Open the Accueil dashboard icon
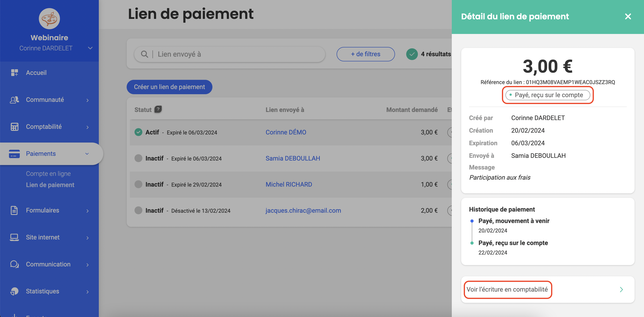This screenshot has width=644, height=317. click(15, 73)
